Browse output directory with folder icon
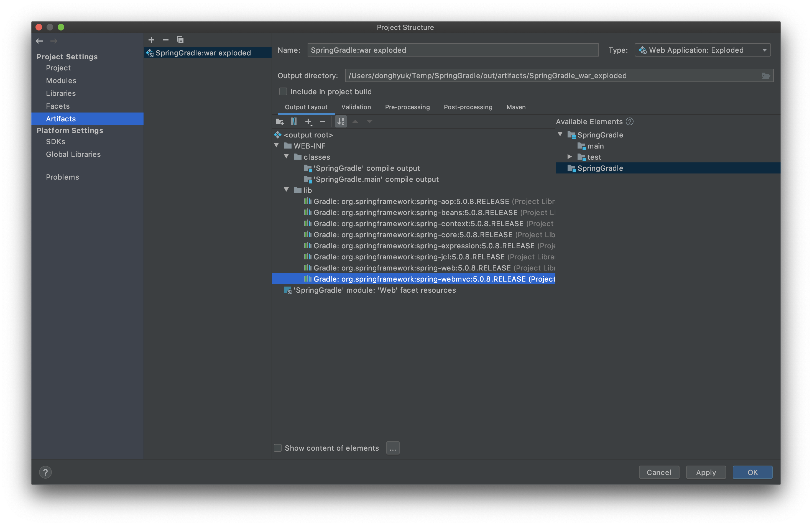The image size is (812, 526). pyautogui.click(x=766, y=76)
